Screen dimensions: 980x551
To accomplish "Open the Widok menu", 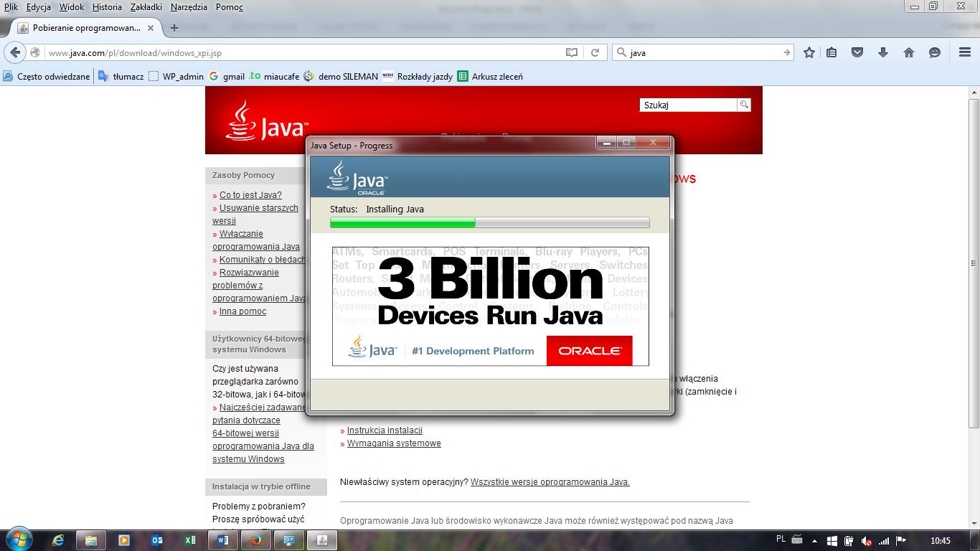I will coord(72,7).
